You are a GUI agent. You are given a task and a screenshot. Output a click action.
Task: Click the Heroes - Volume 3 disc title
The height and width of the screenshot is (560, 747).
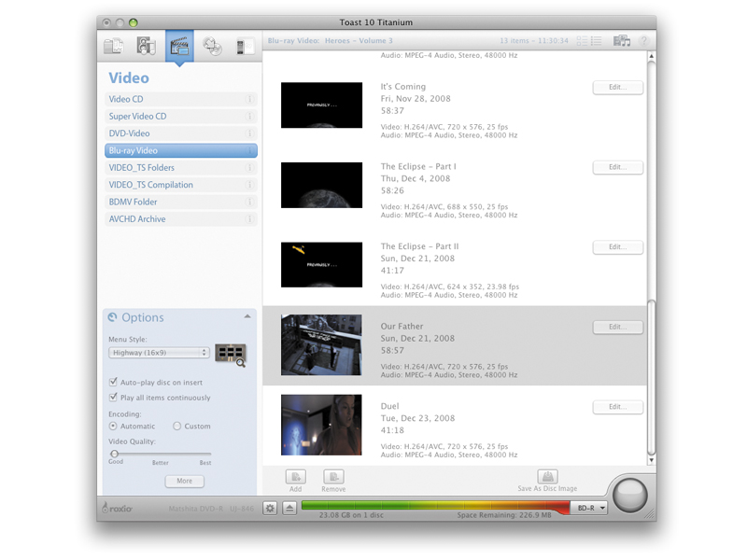click(x=359, y=41)
